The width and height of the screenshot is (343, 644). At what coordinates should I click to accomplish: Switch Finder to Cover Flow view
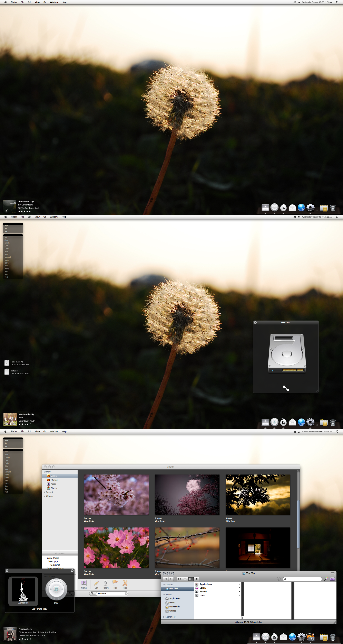[196, 579]
